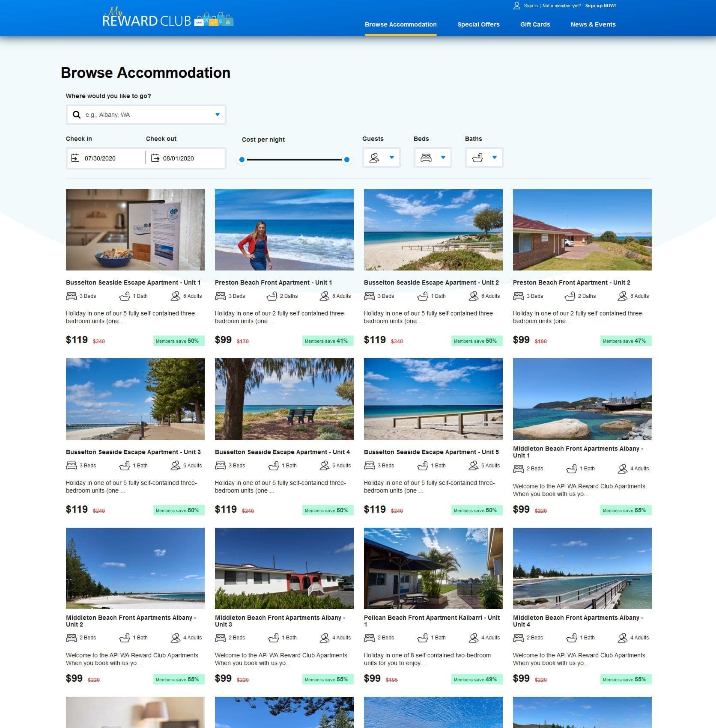
Task: Open Busselton Unit 1 kitchen brochure photo
Action: point(135,230)
